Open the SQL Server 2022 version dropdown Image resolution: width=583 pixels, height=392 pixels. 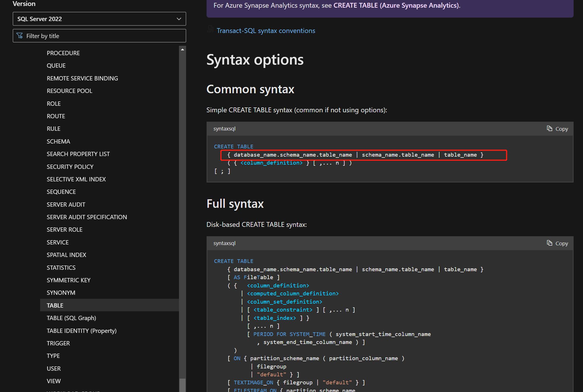pos(99,19)
